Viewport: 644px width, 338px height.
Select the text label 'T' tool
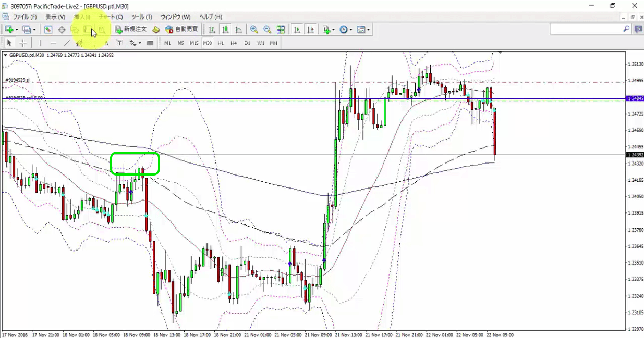(x=119, y=43)
